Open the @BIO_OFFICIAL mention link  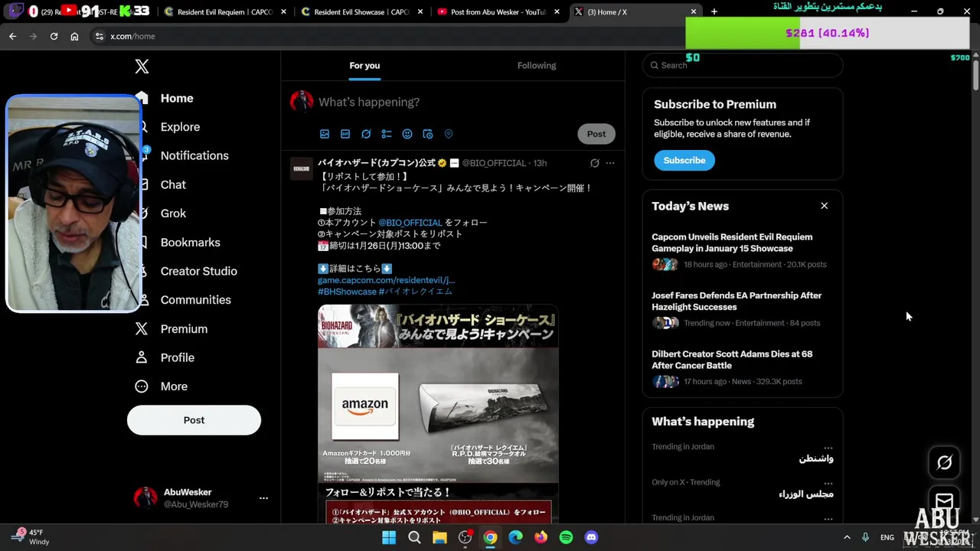point(410,223)
